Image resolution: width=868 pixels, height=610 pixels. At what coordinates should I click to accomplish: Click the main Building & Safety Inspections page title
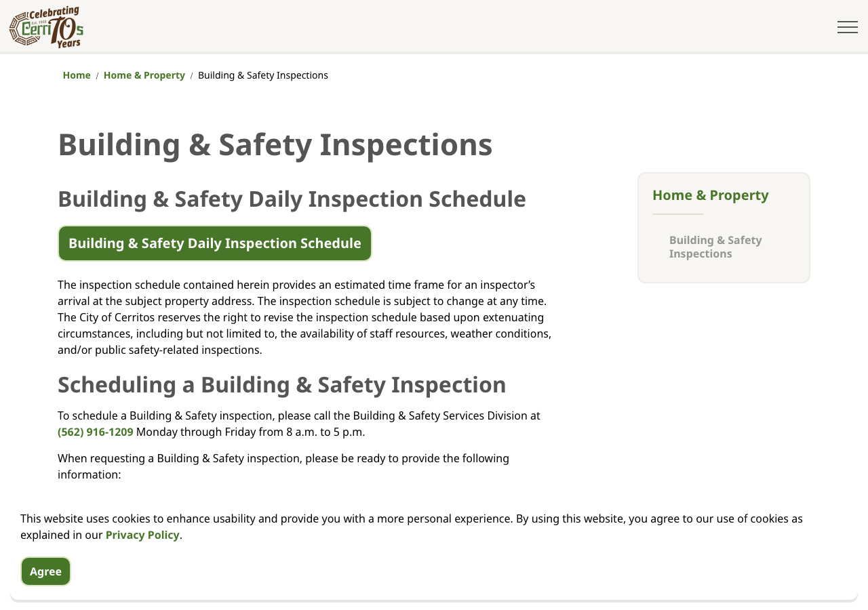(x=275, y=144)
